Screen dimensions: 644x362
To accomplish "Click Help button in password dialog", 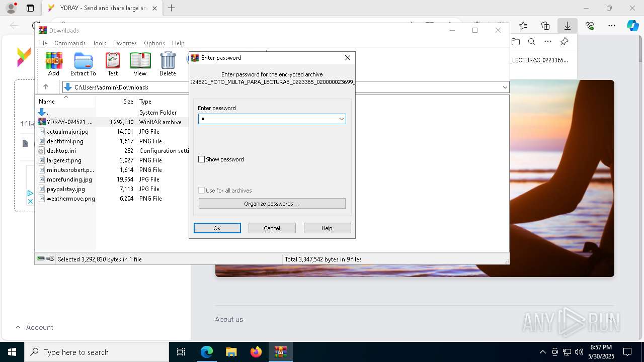I will click(x=327, y=228).
